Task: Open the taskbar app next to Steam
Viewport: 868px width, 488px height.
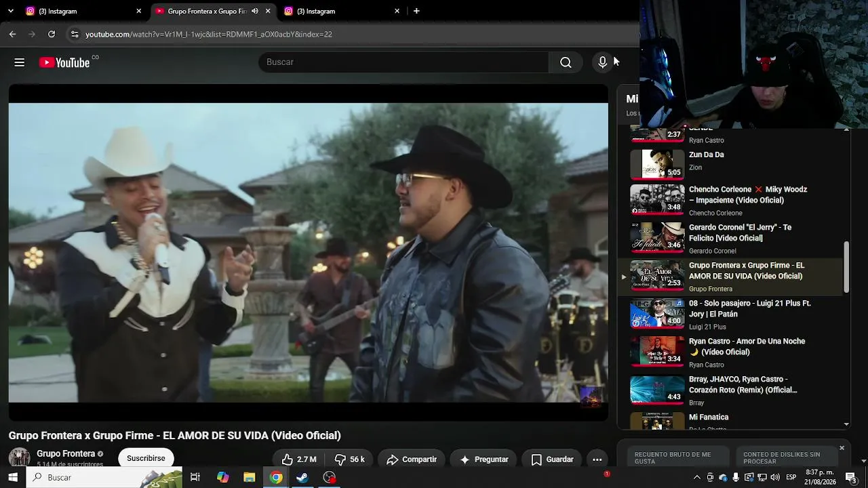Action: tap(330, 477)
